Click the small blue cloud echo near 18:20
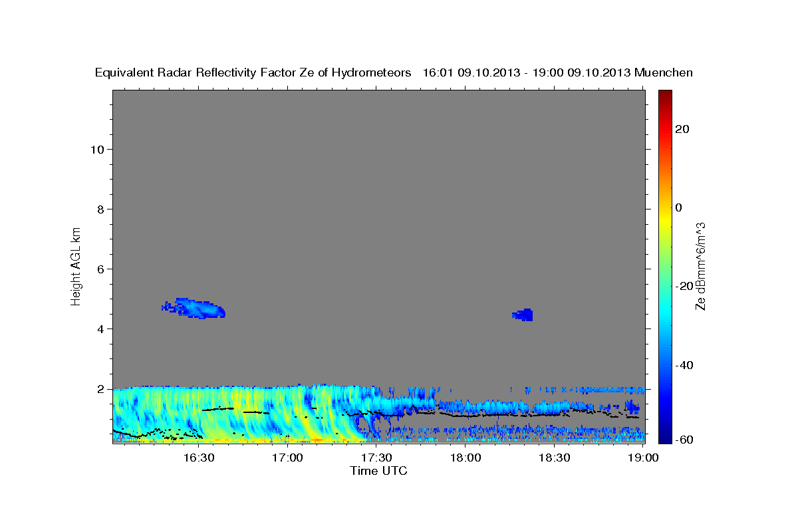This screenshot has width=798, height=532. 523,315
